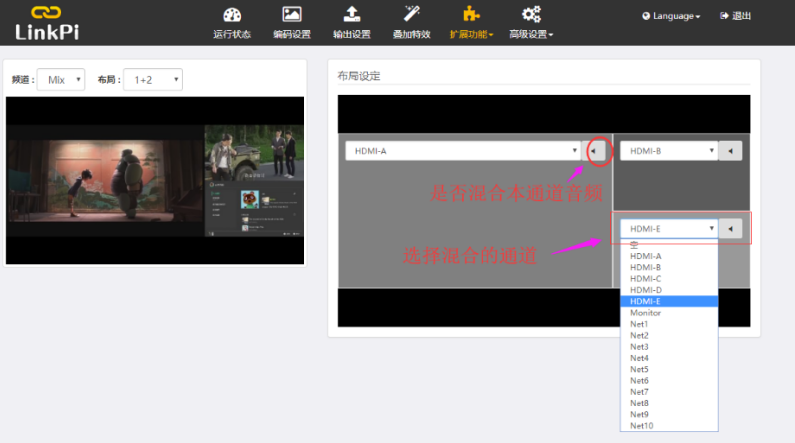Open the 高级设置 gears icon menu
This screenshot has width=795, height=443.
point(531,14)
